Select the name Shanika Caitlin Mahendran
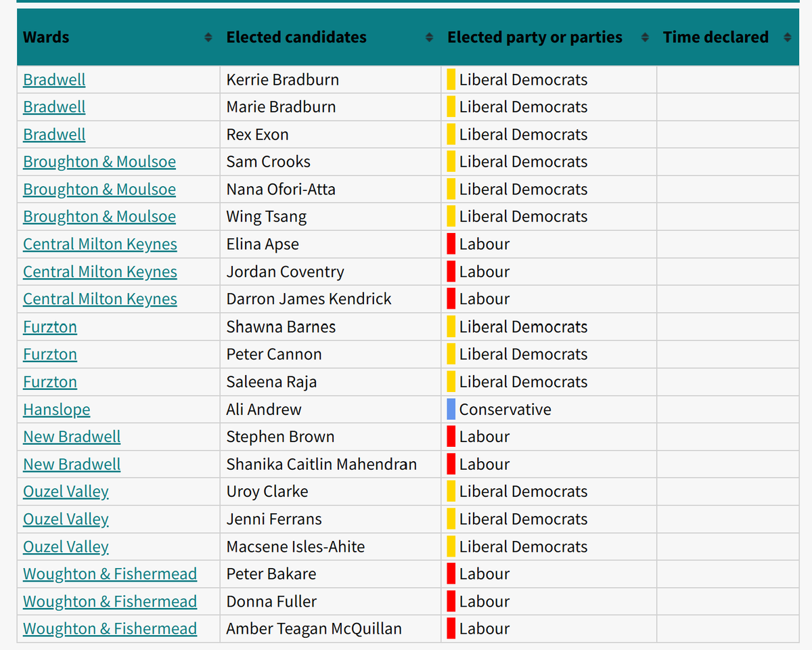 coord(321,464)
